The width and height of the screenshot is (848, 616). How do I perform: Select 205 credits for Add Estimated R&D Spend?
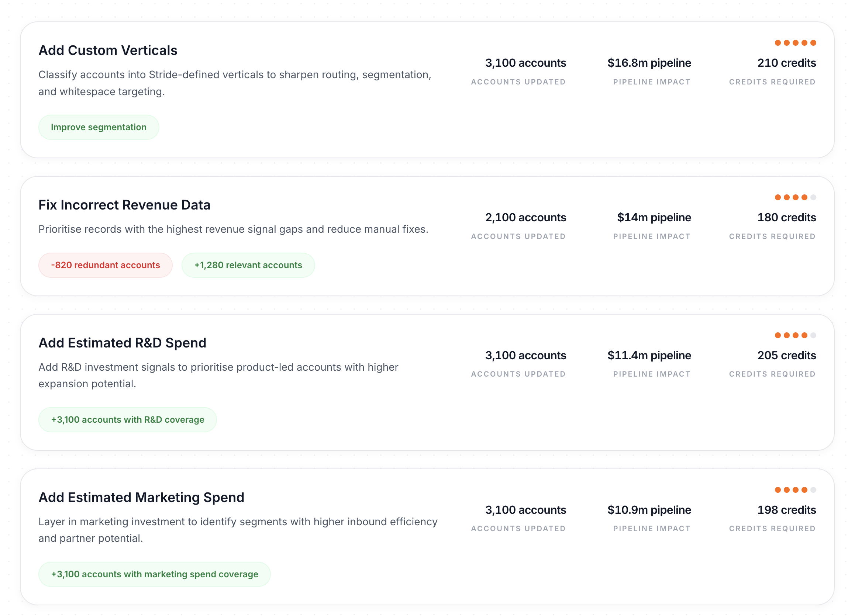coord(786,356)
